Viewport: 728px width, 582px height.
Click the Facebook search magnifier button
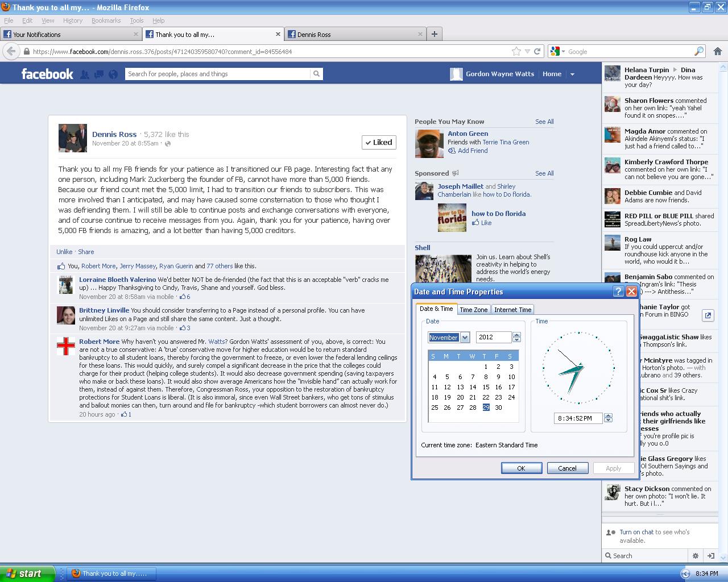(x=316, y=74)
